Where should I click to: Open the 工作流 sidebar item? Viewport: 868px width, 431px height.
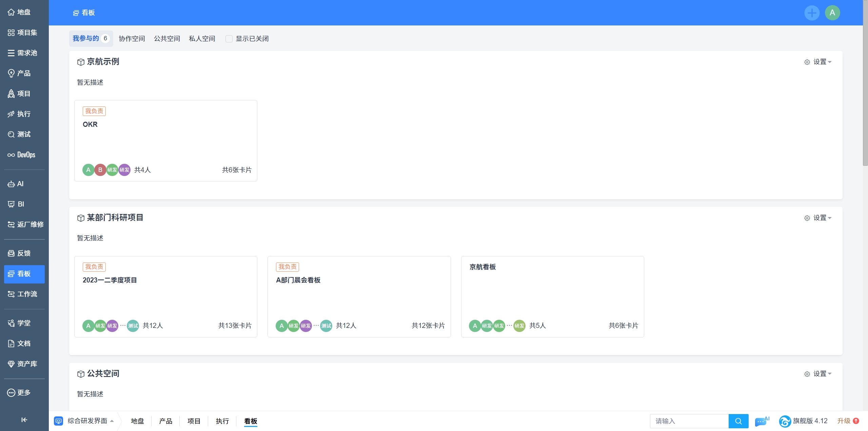pyautogui.click(x=24, y=294)
